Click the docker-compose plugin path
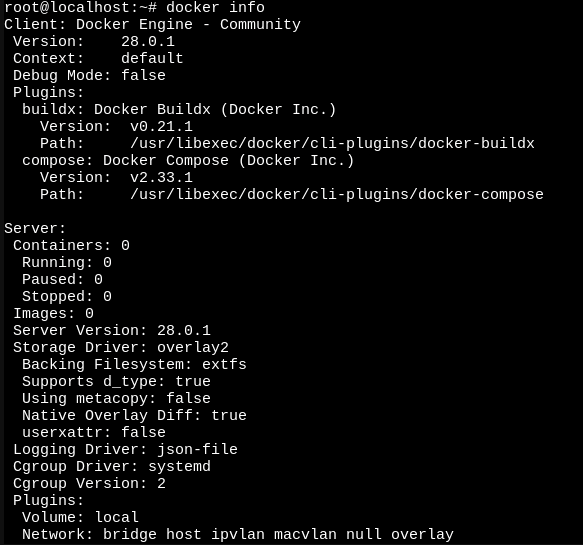The height and width of the screenshot is (545, 583). click(336, 194)
